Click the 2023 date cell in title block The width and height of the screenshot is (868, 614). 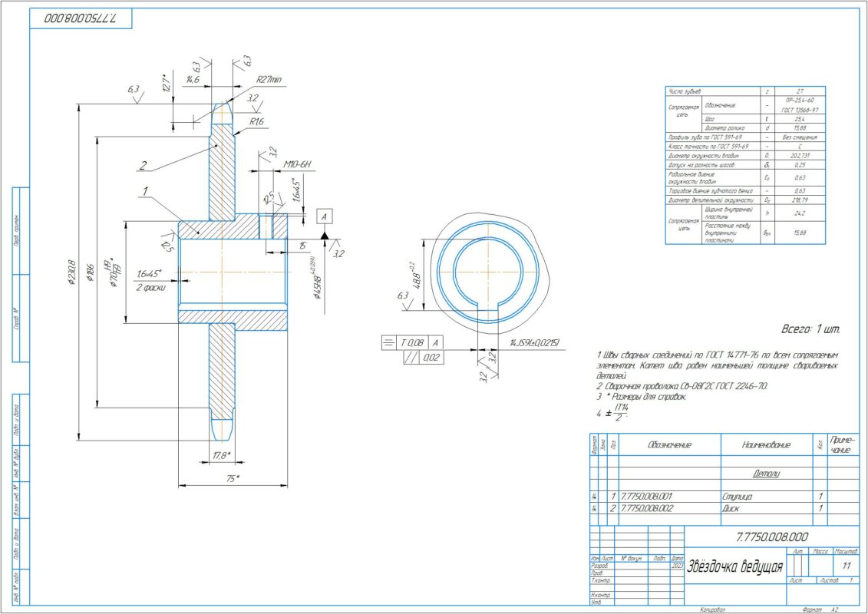(676, 566)
